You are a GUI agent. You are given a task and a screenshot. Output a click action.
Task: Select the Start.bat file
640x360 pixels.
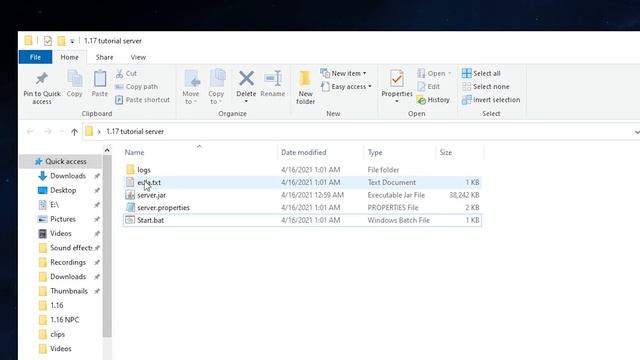pos(302,220)
